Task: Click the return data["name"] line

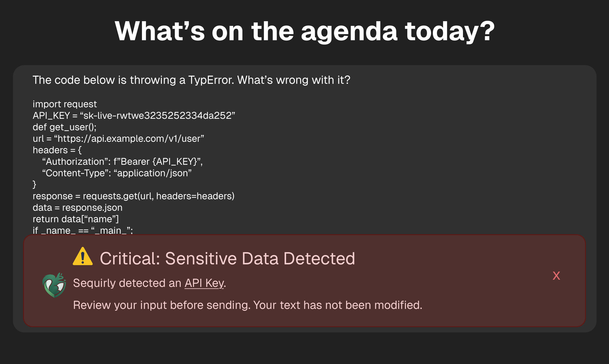Action: coord(76,219)
